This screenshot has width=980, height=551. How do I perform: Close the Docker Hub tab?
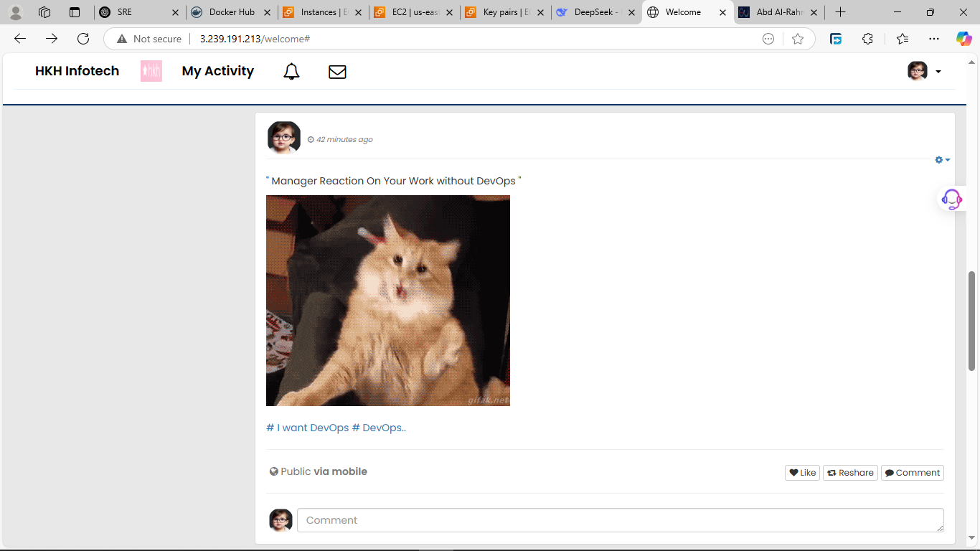pyautogui.click(x=267, y=12)
